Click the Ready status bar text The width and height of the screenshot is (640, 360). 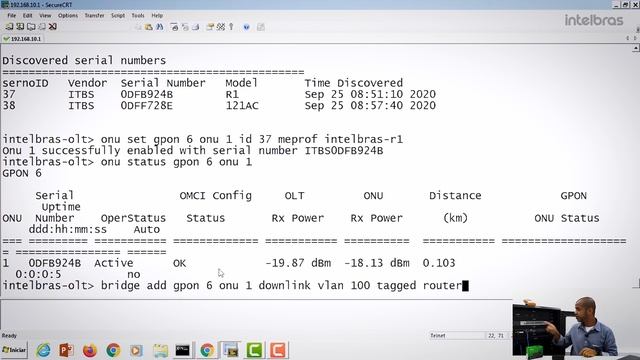[x=9, y=336]
